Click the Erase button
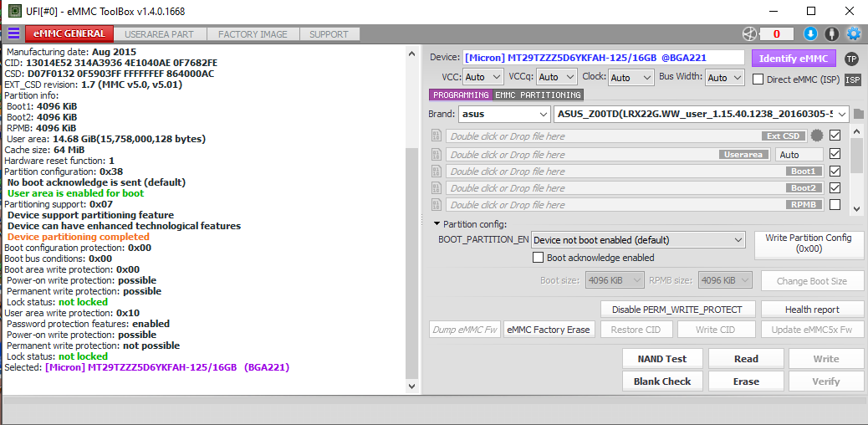The image size is (868, 425). 746,381
